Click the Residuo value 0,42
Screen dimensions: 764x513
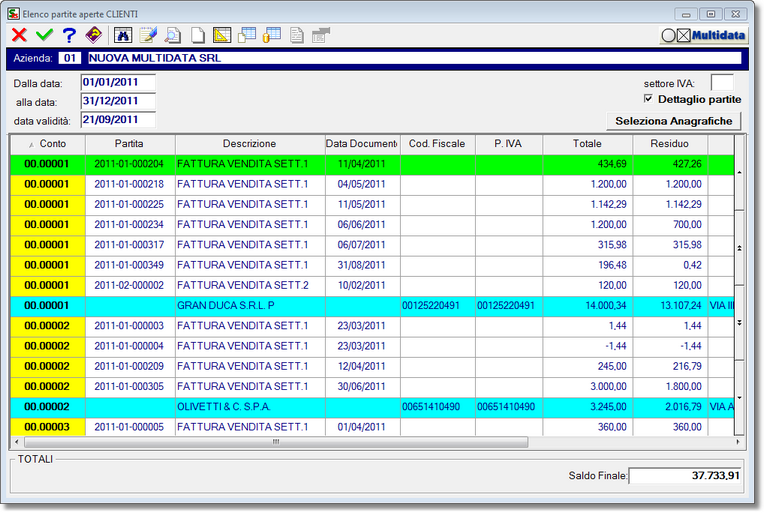pyautogui.click(x=692, y=265)
